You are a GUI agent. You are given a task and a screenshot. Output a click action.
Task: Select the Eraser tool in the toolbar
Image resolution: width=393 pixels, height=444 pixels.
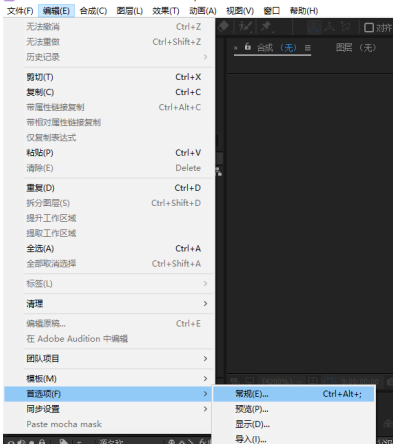click(223, 26)
